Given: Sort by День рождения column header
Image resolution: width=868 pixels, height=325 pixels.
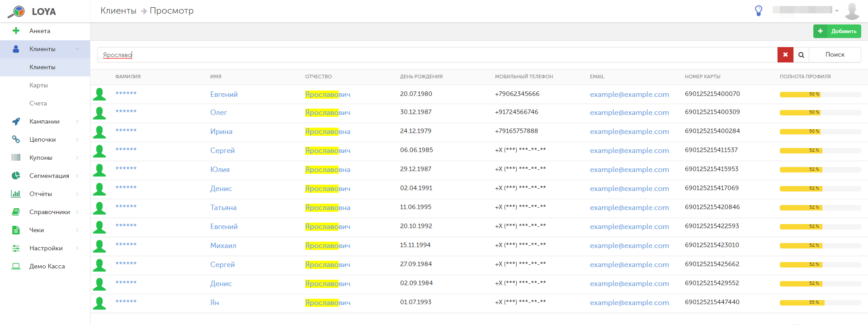Looking at the screenshot, I should pos(421,76).
